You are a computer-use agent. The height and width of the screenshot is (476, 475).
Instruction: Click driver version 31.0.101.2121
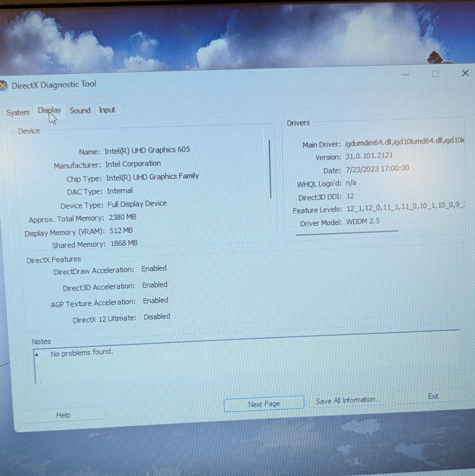(x=369, y=156)
